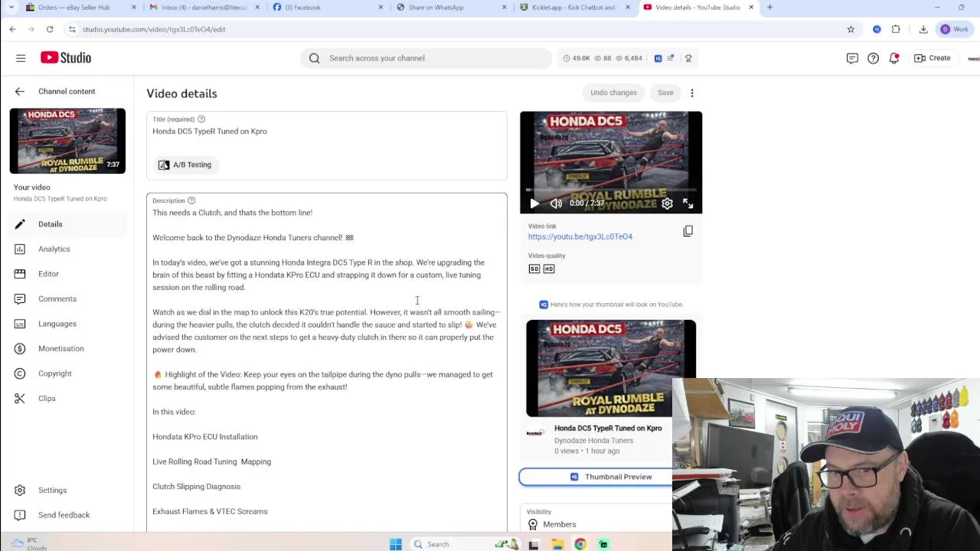Open Copyright from the sidebar
This screenshot has height=551, width=980.
(x=67, y=373)
